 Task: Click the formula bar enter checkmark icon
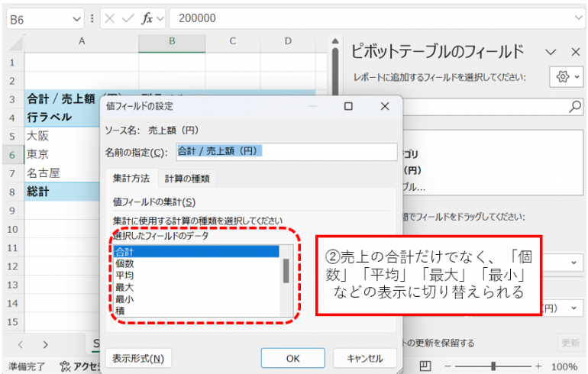click(x=127, y=18)
